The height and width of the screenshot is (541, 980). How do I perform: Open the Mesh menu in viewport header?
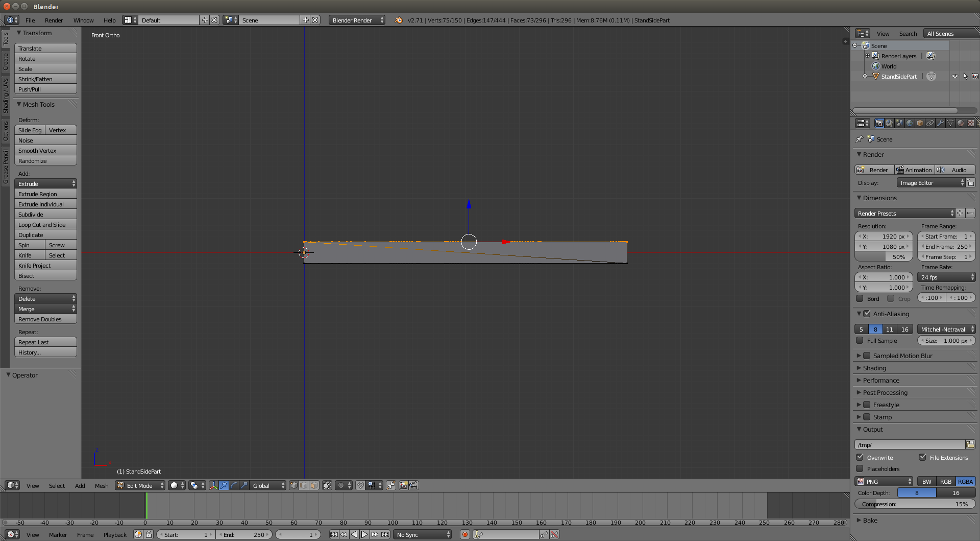102,486
